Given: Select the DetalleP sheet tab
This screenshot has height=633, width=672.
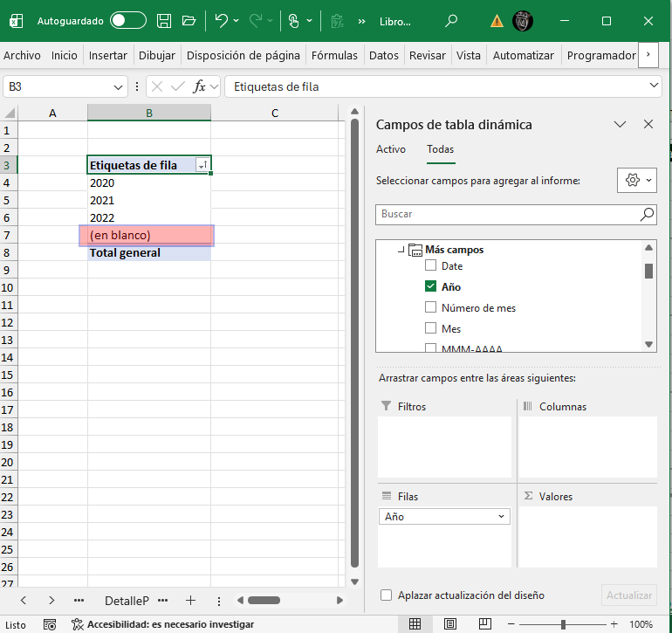Looking at the screenshot, I should click(127, 601).
